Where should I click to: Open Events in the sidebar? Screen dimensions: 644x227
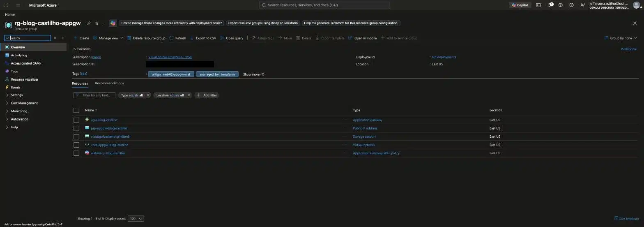coord(16,87)
